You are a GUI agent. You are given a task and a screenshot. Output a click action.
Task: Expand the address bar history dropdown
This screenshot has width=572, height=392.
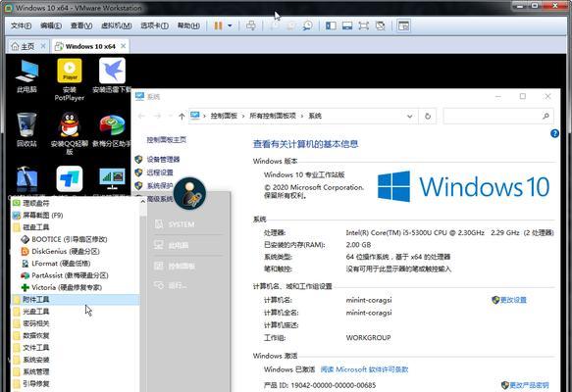(410, 117)
